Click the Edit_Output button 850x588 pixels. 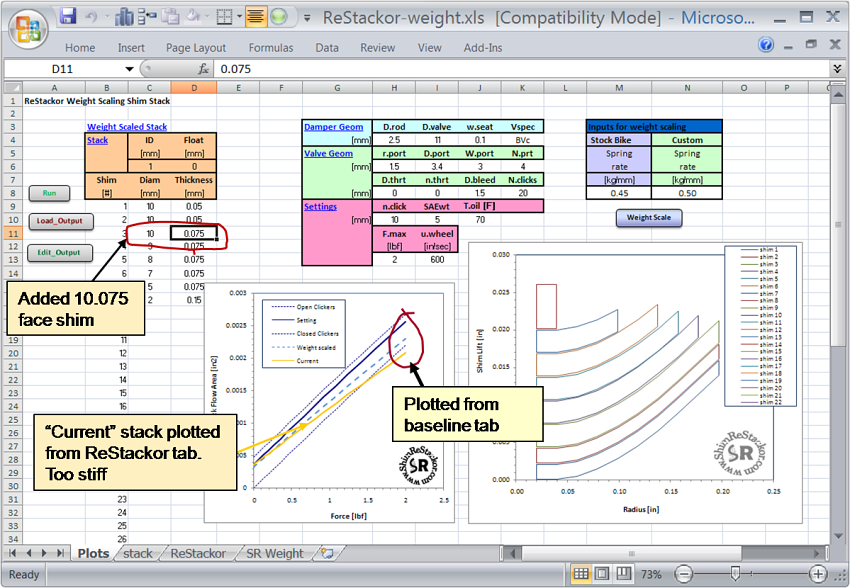[x=59, y=253]
